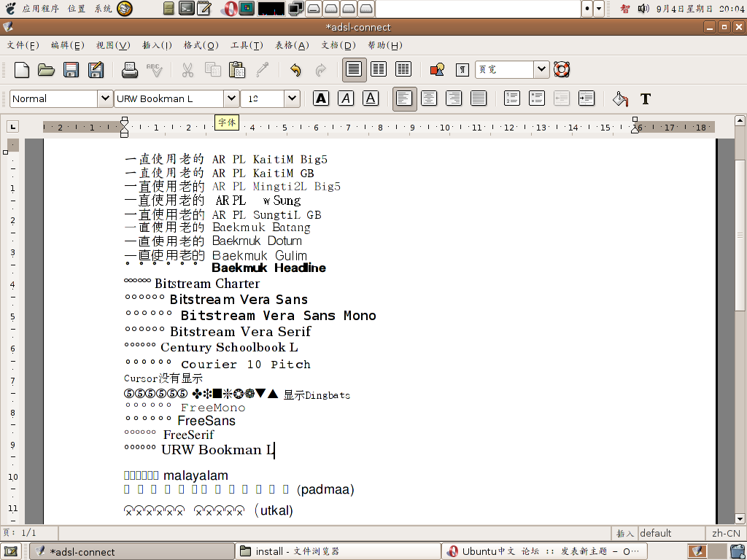Run spell check with ABC icon
The image size is (747, 560).
(155, 69)
